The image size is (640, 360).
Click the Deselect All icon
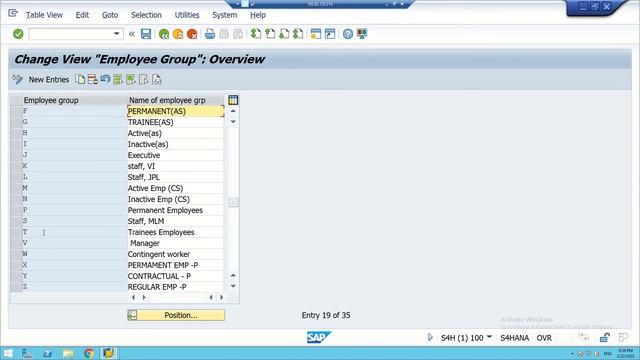click(144, 79)
